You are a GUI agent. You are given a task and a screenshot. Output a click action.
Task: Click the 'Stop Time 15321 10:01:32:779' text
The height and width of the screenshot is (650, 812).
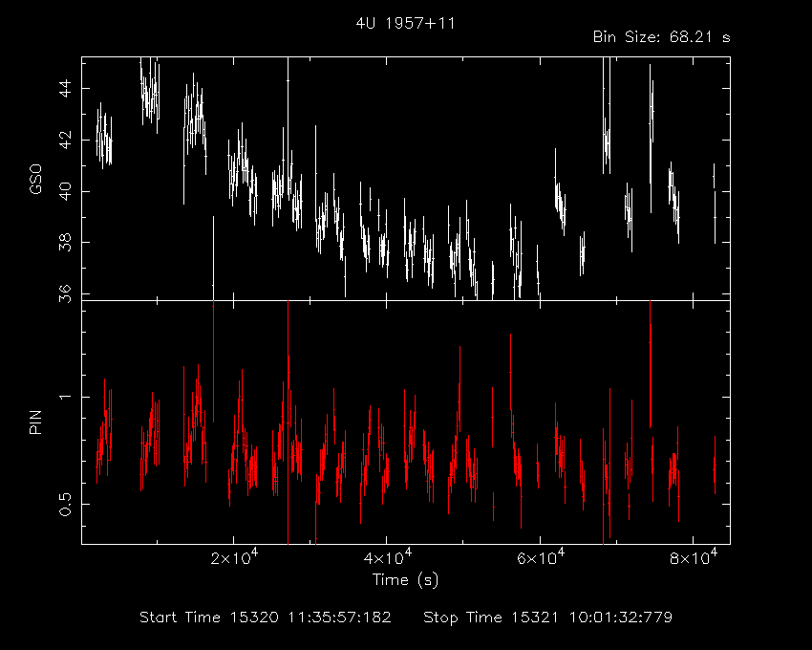click(547, 617)
